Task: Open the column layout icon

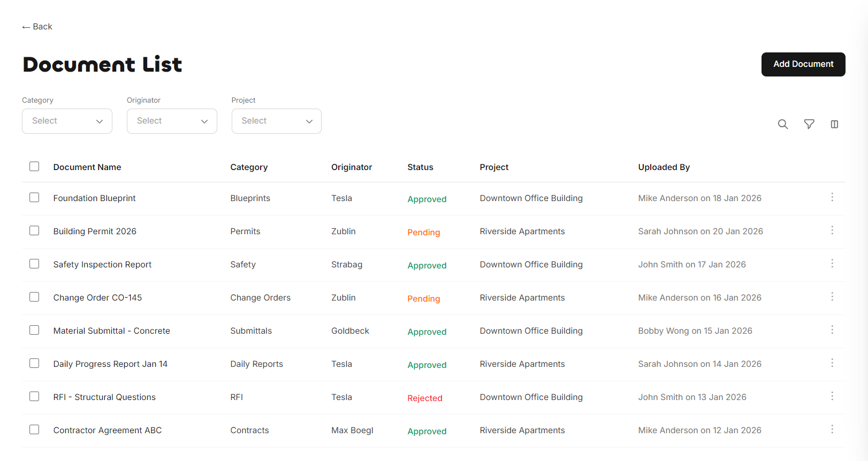Action: pyautogui.click(x=834, y=124)
